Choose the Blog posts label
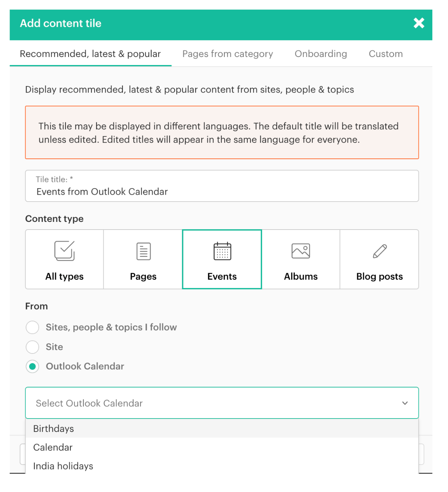This screenshot has height=492, width=448. [x=379, y=276]
